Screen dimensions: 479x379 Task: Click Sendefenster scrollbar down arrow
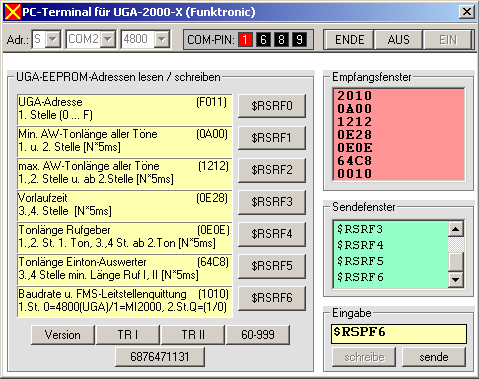pyautogui.click(x=456, y=279)
